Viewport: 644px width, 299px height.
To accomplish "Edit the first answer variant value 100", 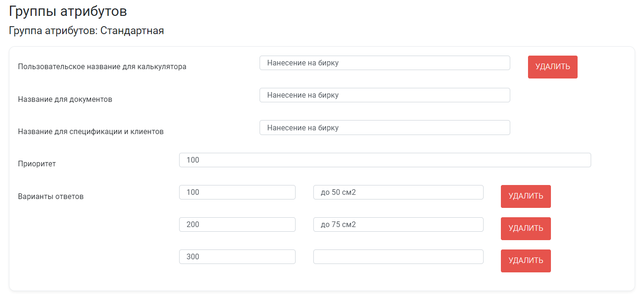I will [x=237, y=192].
